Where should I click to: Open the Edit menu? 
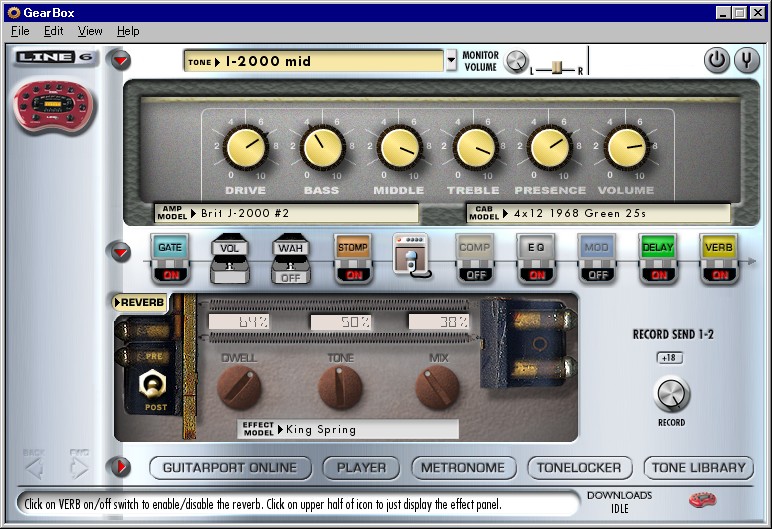point(54,31)
